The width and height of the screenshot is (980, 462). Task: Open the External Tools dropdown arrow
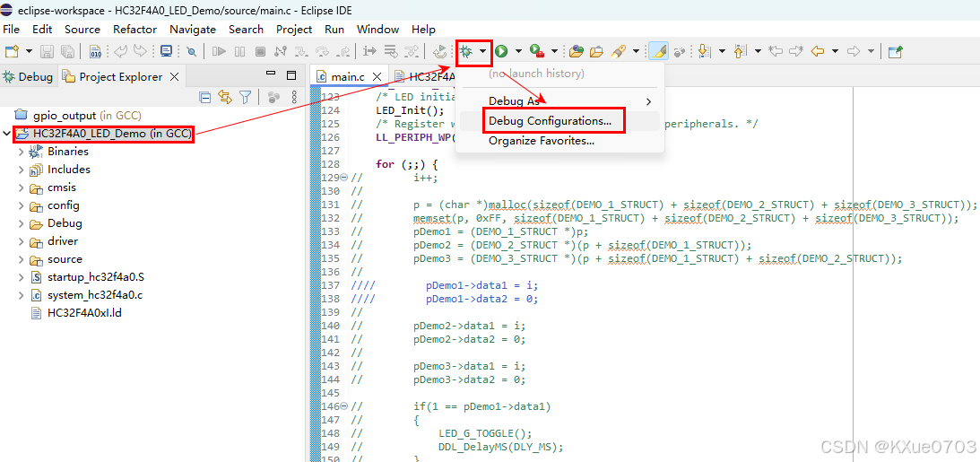pos(554,51)
